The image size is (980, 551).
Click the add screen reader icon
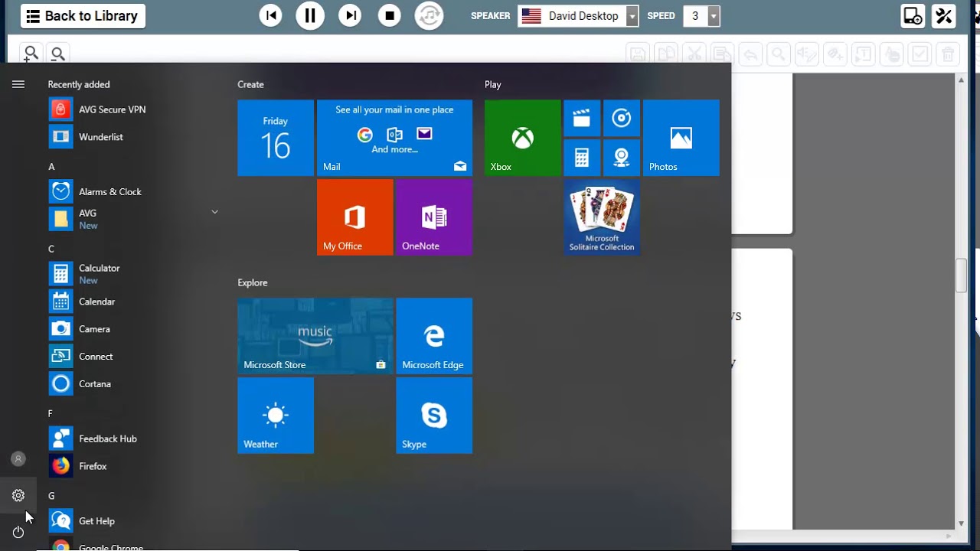coord(913,15)
